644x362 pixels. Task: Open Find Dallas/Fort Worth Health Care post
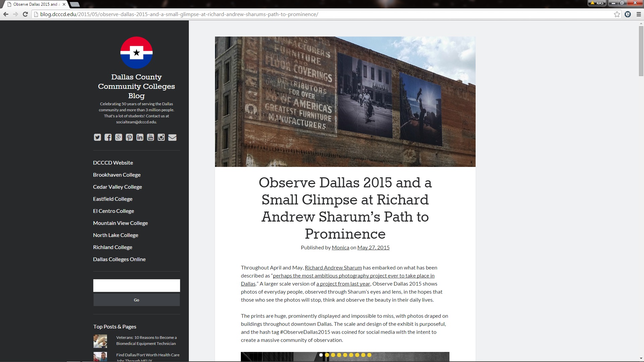pos(148,357)
